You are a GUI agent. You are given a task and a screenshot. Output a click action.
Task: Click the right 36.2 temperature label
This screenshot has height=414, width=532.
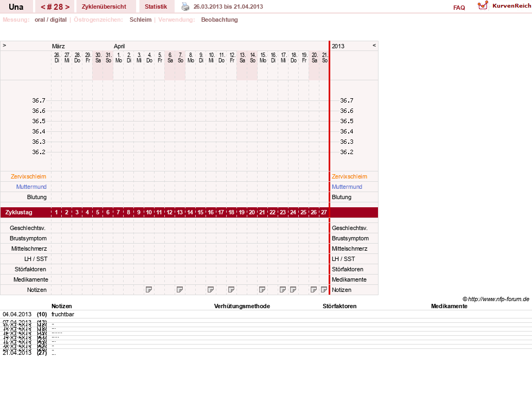347,152
